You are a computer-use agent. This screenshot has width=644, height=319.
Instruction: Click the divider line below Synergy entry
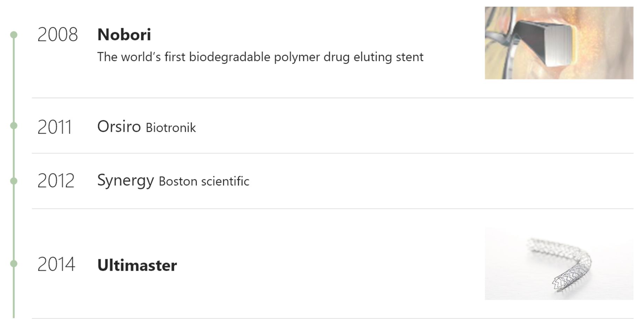[x=332, y=208]
